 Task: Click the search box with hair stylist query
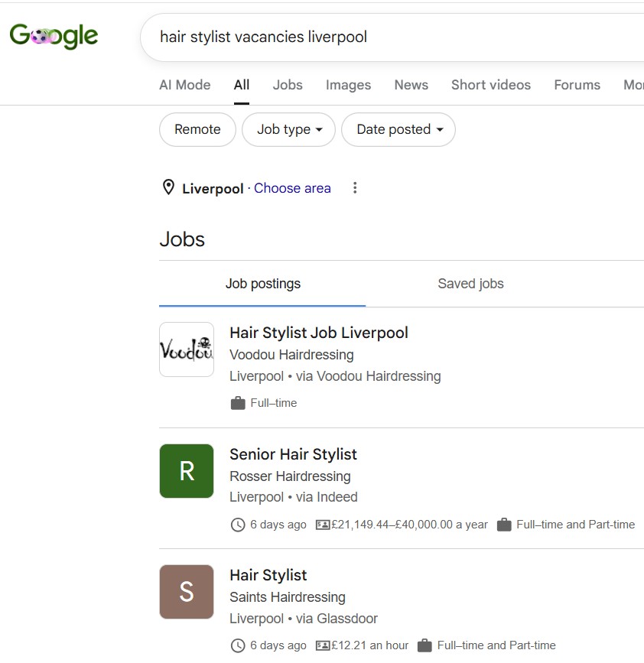[x=392, y=37]
